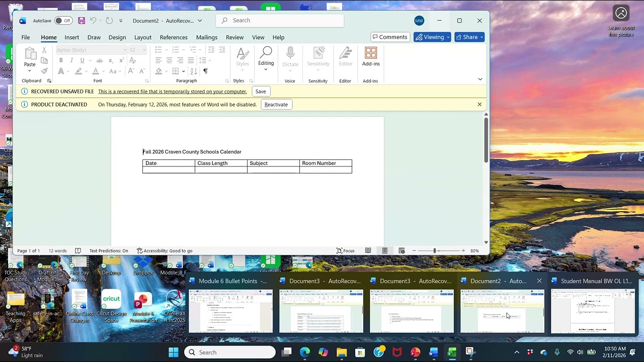
Task: Toggle the AutoSave switch
Action: 63,21
